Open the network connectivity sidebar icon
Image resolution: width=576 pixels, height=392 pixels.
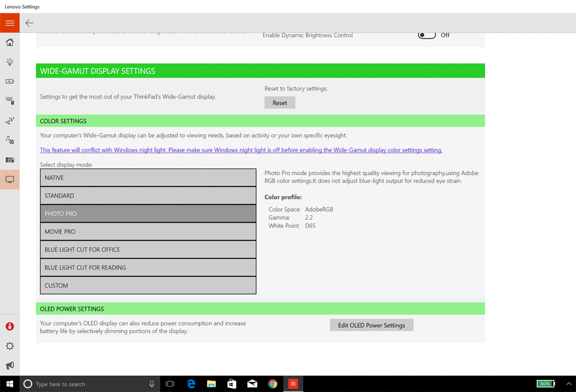coord(9,121)
